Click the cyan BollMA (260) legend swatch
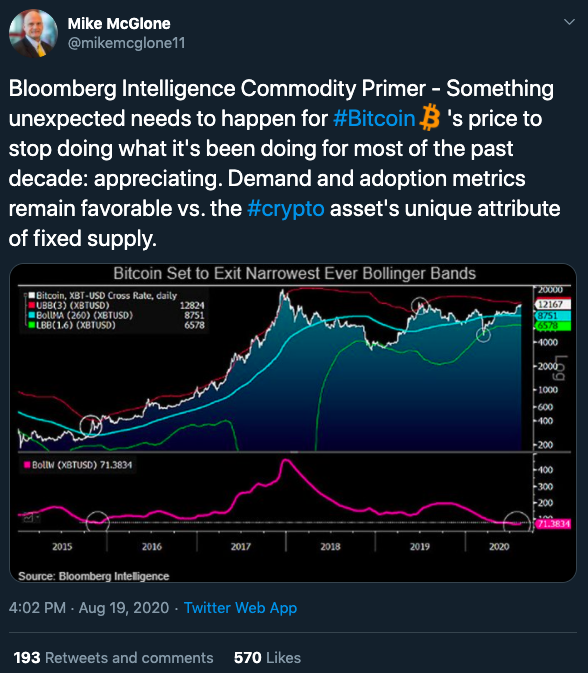This screenshot has height=673, width=588. (31, 315)
